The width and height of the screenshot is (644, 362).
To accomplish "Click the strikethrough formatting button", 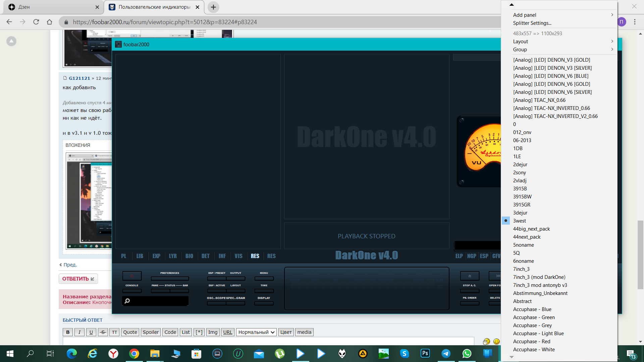I will 103,332.
